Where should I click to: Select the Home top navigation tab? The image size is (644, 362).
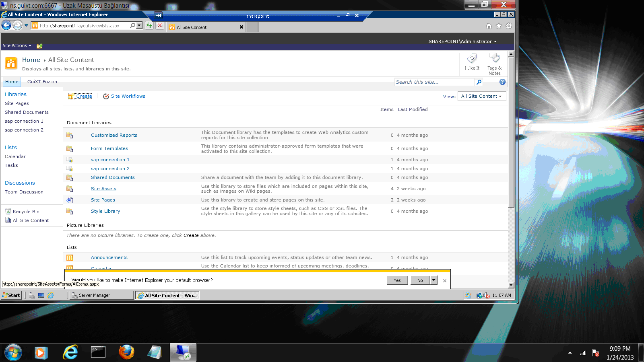(x=12, y=82)
